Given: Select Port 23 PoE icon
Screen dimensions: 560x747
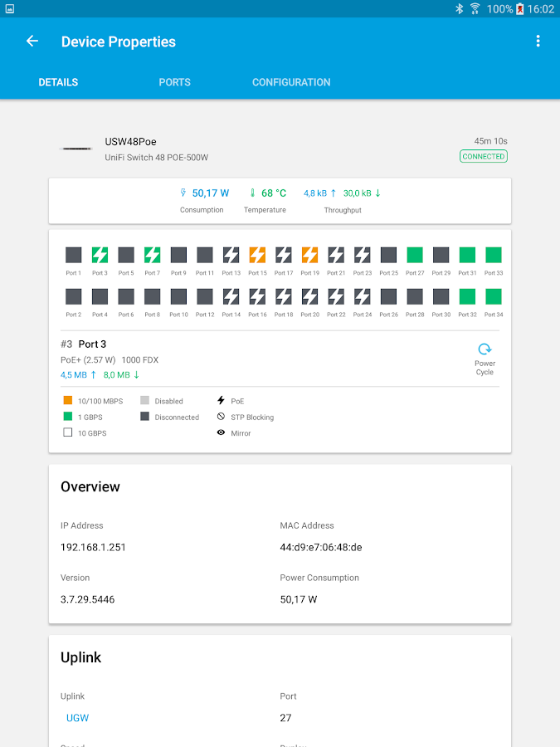Looking at the screenshot, I should tap(363, 255).
